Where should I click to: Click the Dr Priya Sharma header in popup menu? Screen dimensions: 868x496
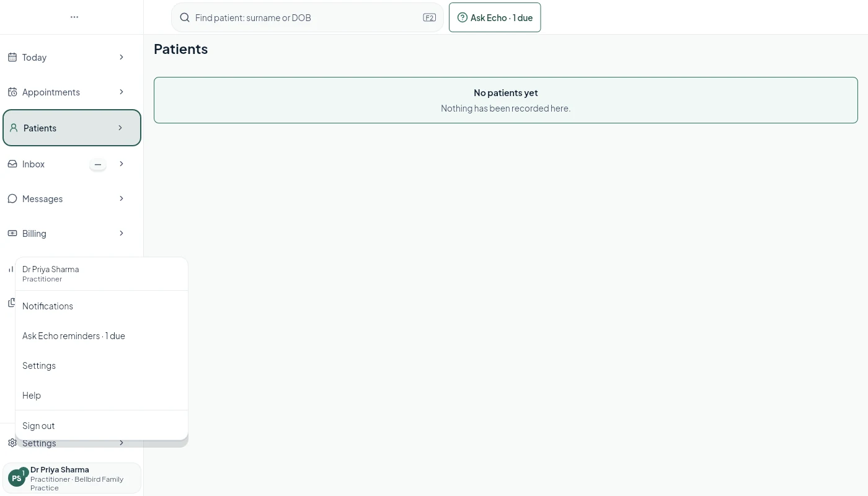102,274
